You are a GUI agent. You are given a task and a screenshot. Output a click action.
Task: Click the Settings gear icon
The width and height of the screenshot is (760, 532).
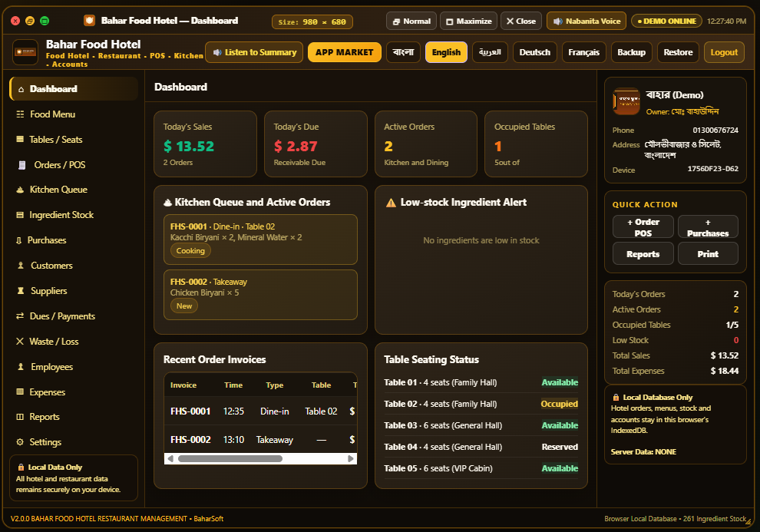(20, 442)
